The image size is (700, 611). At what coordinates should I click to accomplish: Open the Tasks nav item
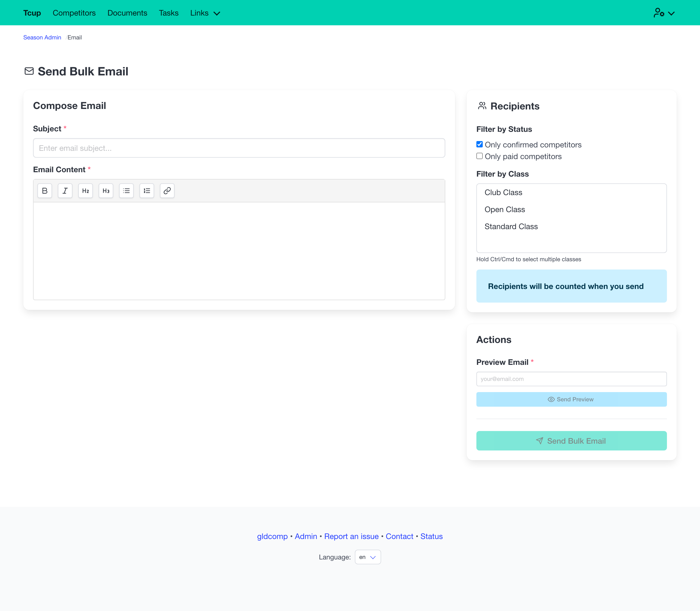(169, 13)
